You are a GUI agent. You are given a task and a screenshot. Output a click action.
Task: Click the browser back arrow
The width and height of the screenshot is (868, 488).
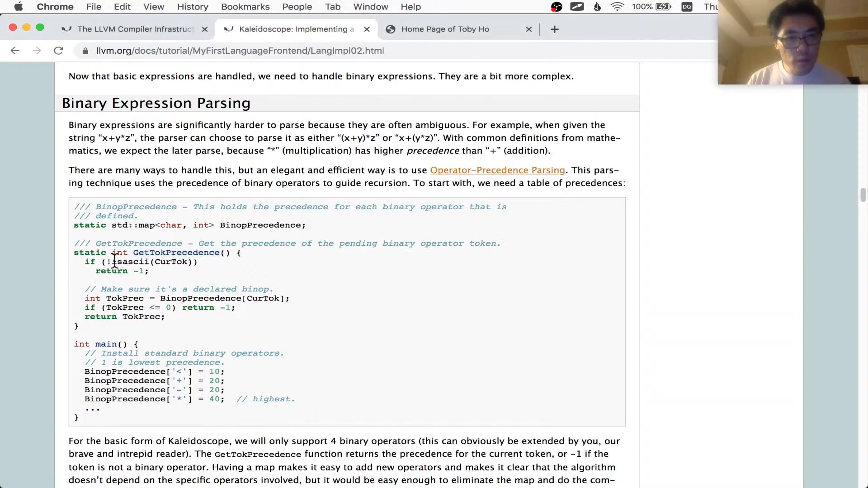15,51
